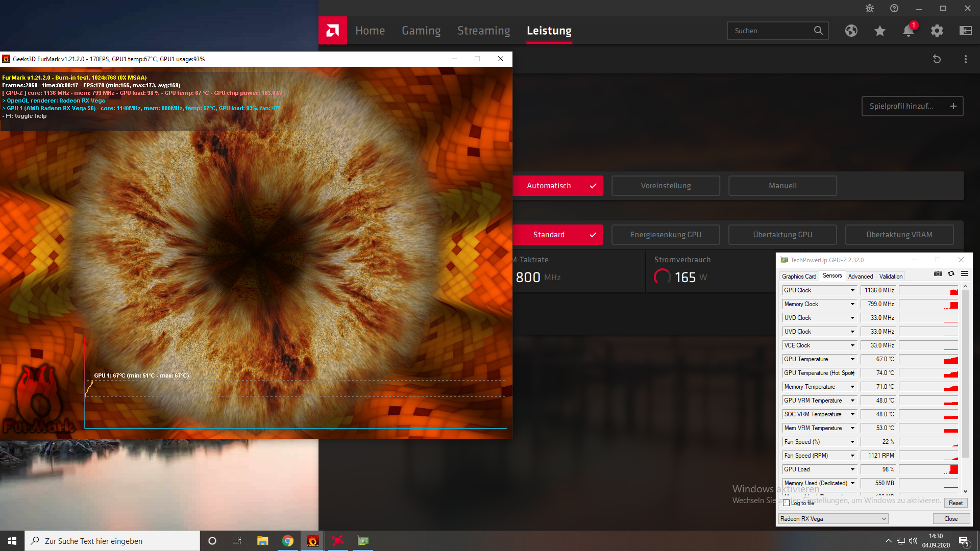Click Spielprofil hinzufügen button
The width and height of the screenshot is (980, 551).
click(912, 106)
